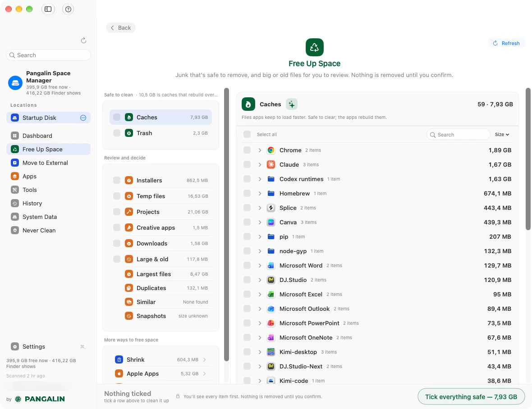The image size is (532, 409).
Task: Open Never Clean in the sidebar
Action: point(49,231)
